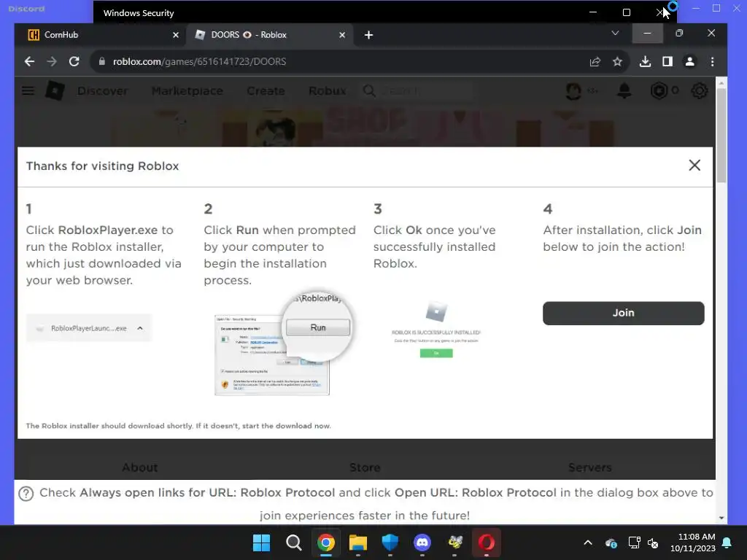The width and height of the screenshot is (747, 560).
Task: Open Chrome downloads icon
Action: tap(645, 61)
